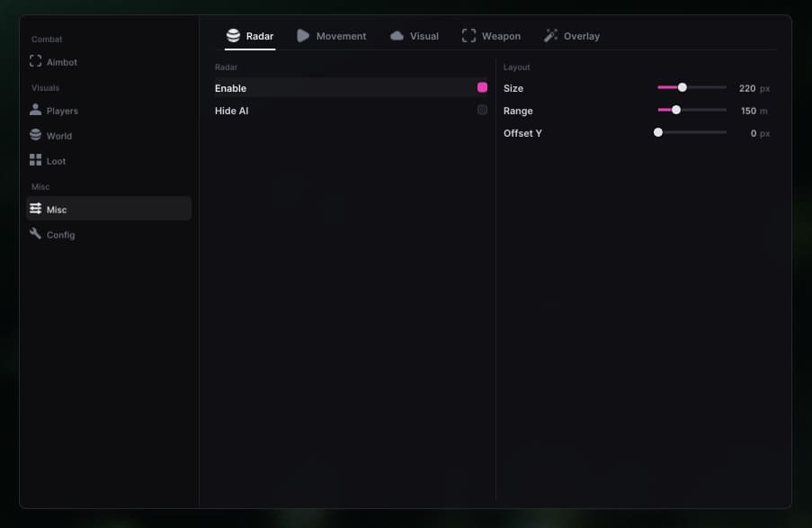The height and width of the screenshot is (528, 812).
Task: Disable the radar Enable checkbox
Action: click(x=482, y=87)
